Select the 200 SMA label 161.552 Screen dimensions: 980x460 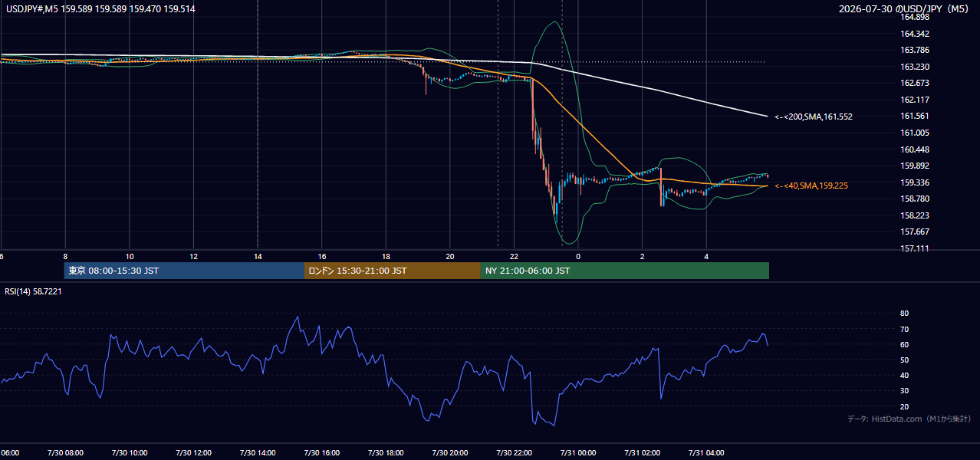814,117
